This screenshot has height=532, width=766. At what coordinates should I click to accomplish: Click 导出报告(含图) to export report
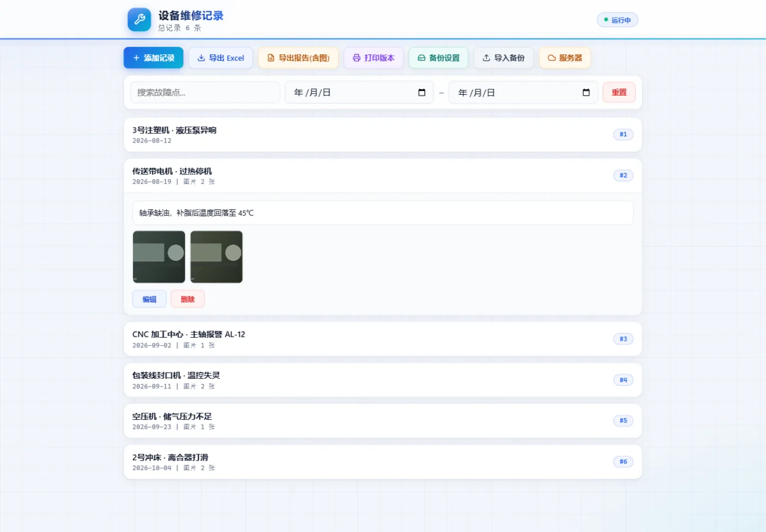click(298, 58)
